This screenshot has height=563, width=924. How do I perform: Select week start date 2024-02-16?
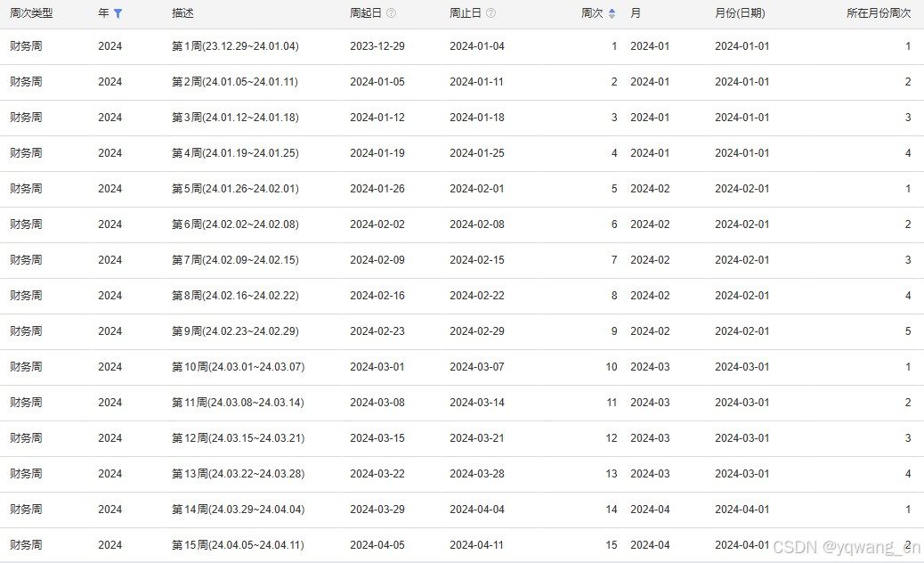coord(377,296)
